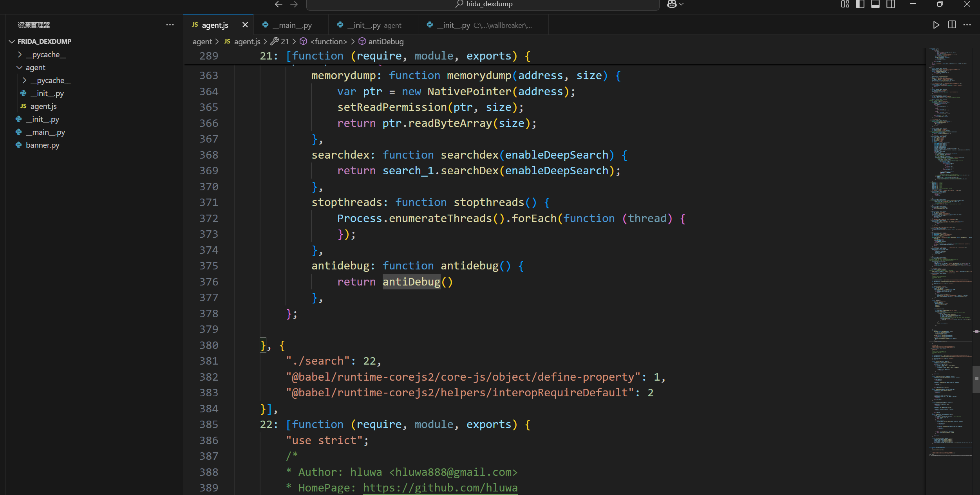The image size is (980, 495).
Task: Click the Copilot icon in title bar
Action: [672, 4]
